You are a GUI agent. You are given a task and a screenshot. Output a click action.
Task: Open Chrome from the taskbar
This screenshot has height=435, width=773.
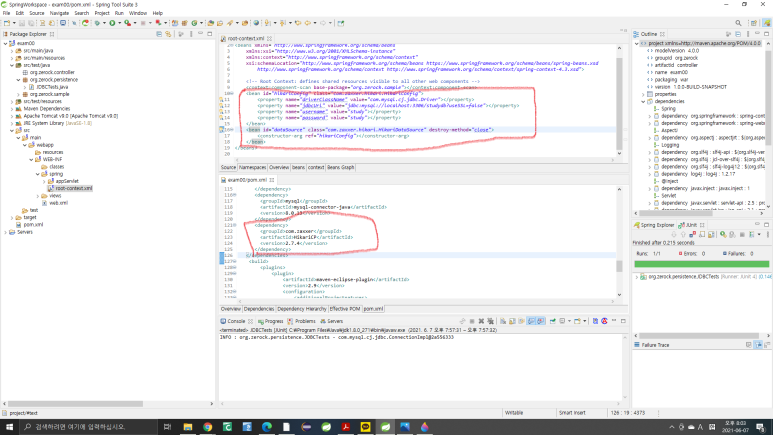[208, 427]
